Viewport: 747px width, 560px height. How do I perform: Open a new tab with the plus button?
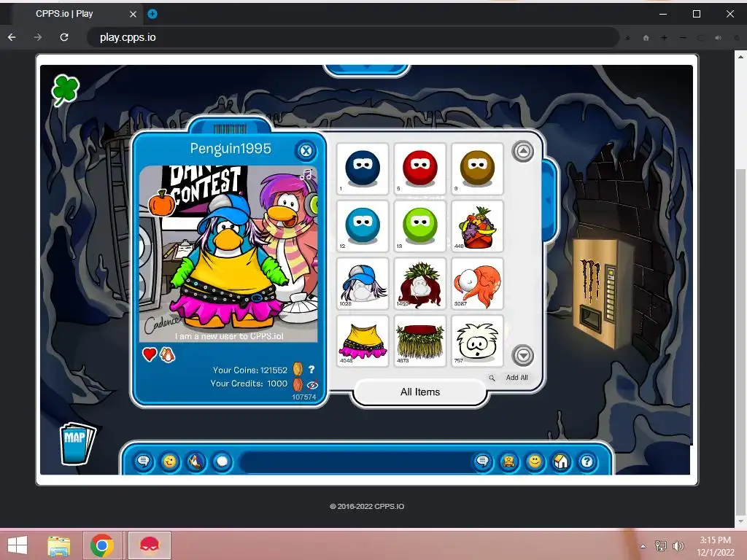(152, 14)
